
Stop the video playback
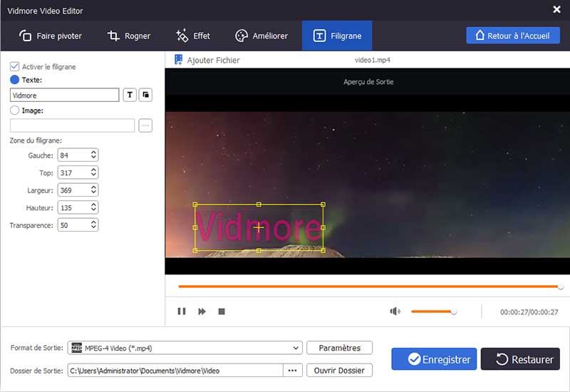[x=222, y=311]
